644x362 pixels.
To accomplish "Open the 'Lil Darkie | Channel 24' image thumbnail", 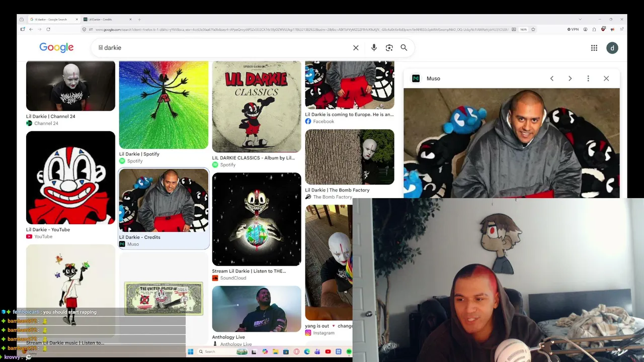I will [70, 86].
